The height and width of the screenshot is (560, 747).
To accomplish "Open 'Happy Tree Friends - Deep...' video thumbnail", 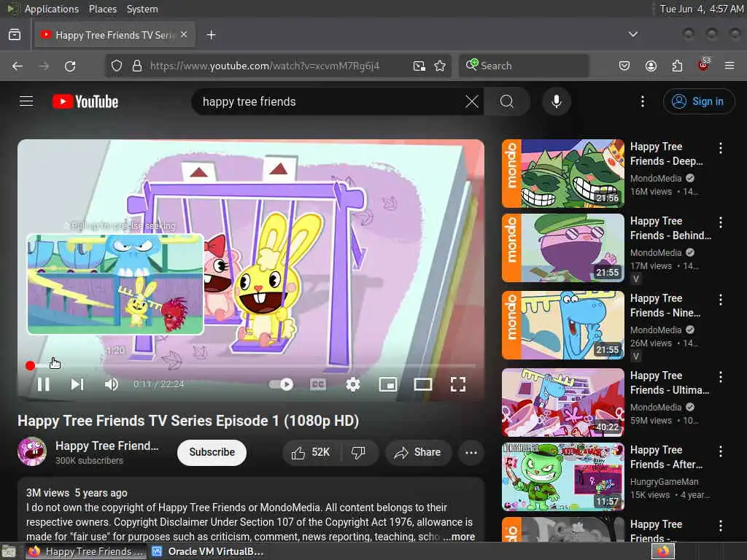I will point(563,174).
